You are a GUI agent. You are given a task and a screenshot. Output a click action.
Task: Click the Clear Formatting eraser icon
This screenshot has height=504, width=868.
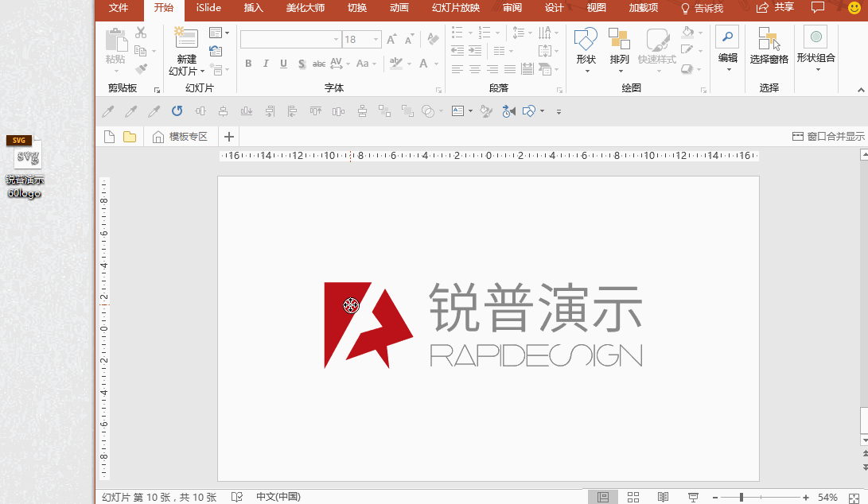(433, 39)
